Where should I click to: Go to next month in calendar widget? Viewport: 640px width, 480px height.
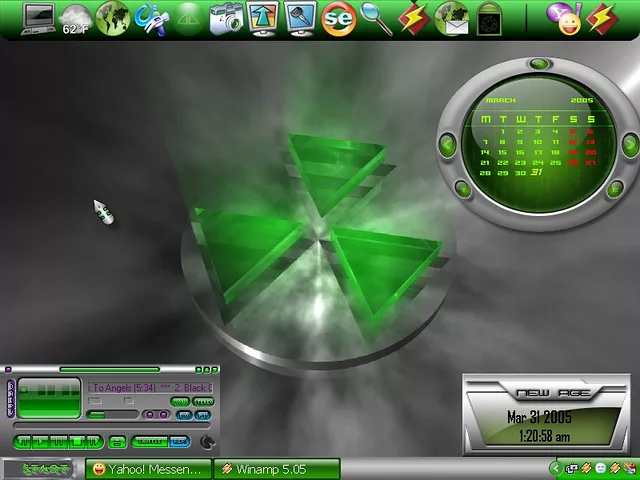[x=630, y=144]
